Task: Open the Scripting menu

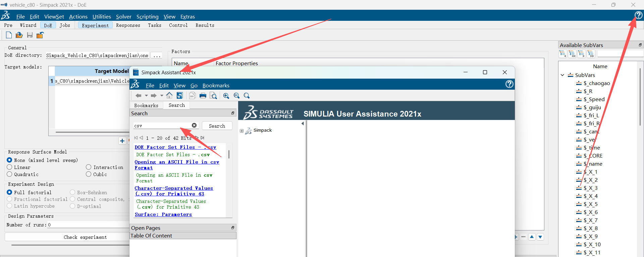Action: point(147,16)
